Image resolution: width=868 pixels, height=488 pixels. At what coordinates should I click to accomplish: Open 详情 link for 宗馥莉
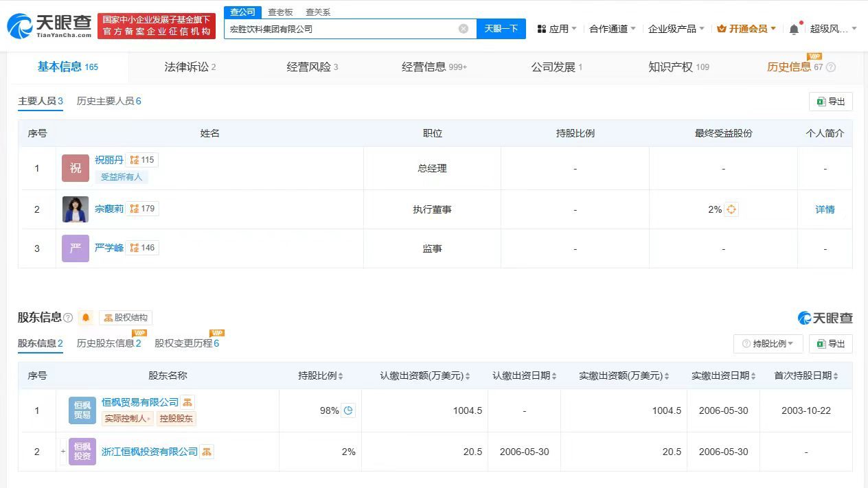[825, 209]
